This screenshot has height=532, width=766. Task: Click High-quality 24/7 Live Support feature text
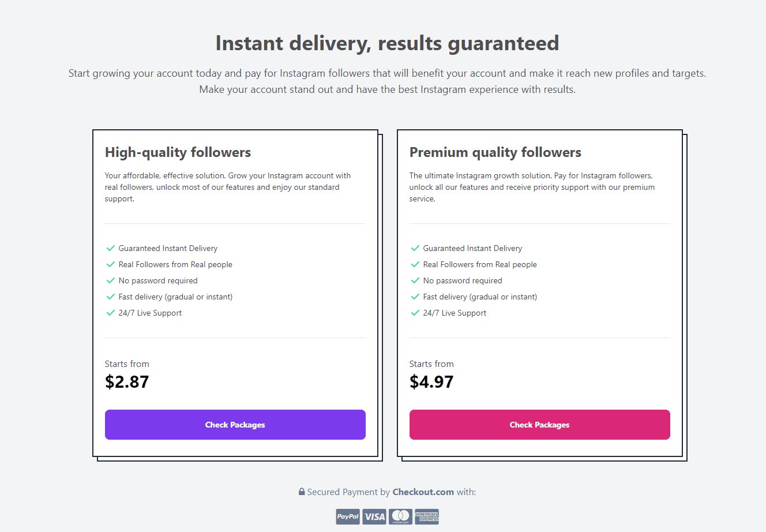tap(150, 313)
